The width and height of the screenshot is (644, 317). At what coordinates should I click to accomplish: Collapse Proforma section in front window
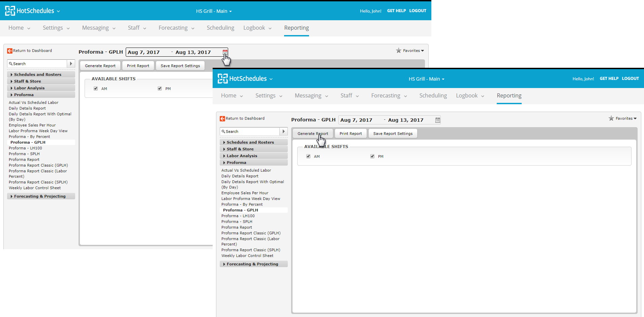point(254,163)
